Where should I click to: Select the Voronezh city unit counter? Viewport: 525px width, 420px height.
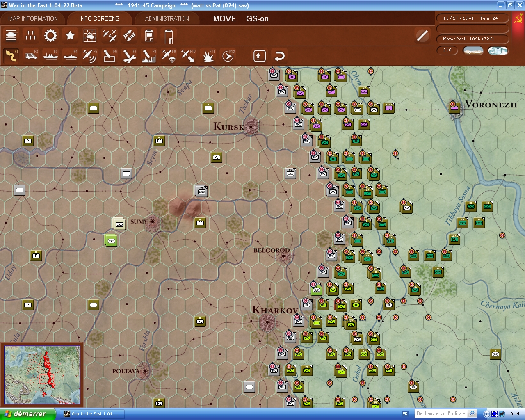pyautogui.click(x=454, y=107)
